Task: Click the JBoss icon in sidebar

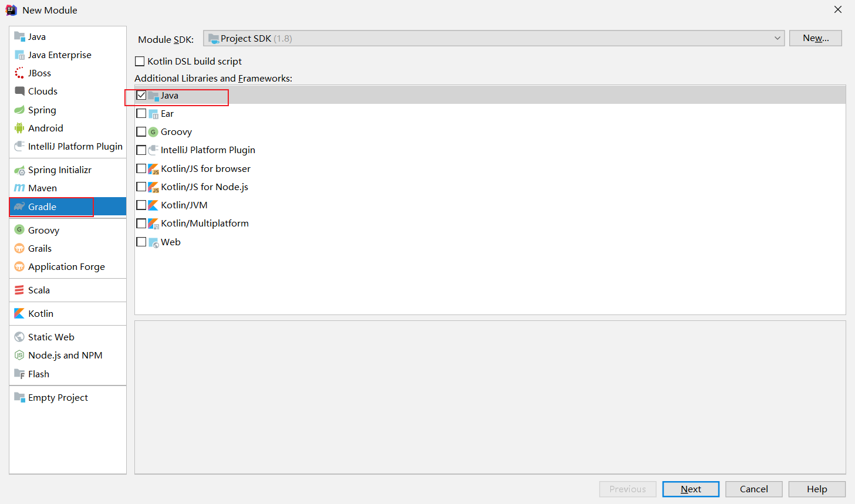Action: click(19, 73)
